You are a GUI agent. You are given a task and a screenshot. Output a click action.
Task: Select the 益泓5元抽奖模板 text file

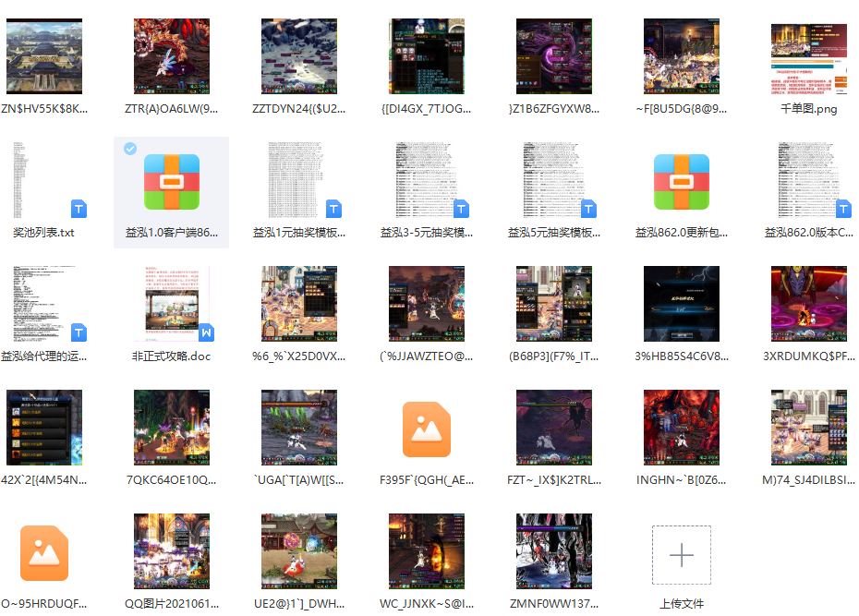tap(554, 181)
